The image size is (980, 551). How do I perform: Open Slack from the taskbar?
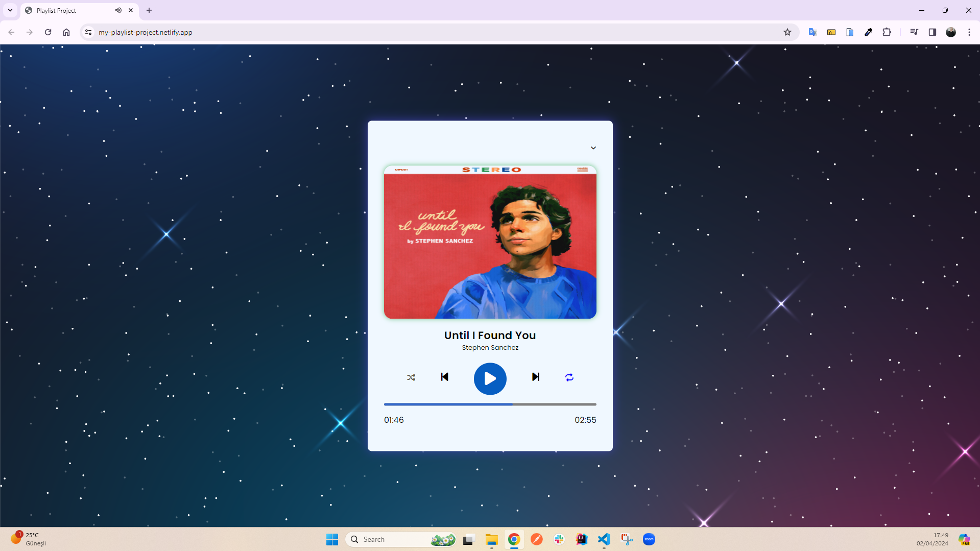559,539
